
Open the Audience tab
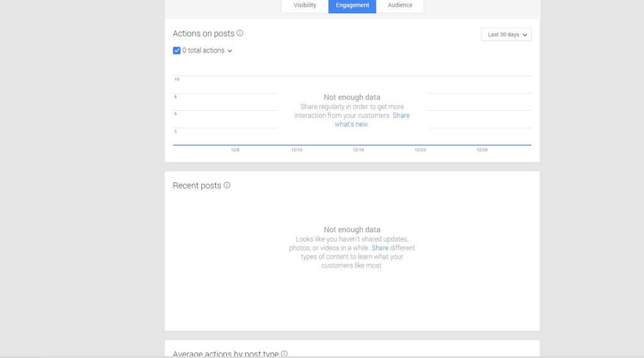(x=400, y=6)
